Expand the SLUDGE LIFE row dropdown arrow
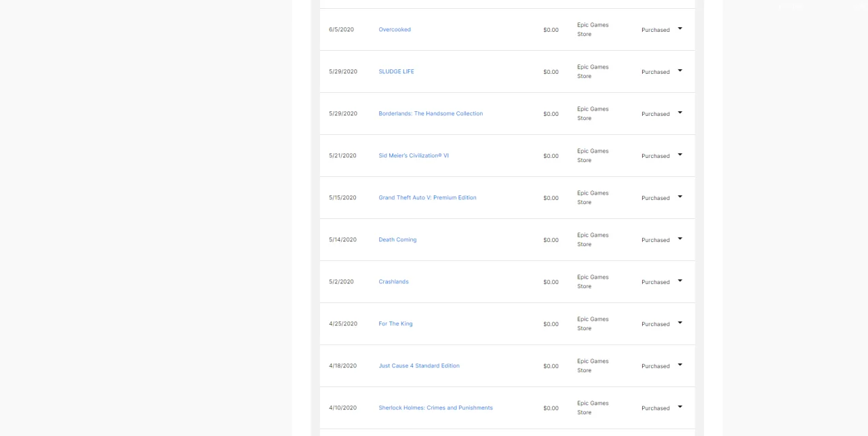 [680, 71]
